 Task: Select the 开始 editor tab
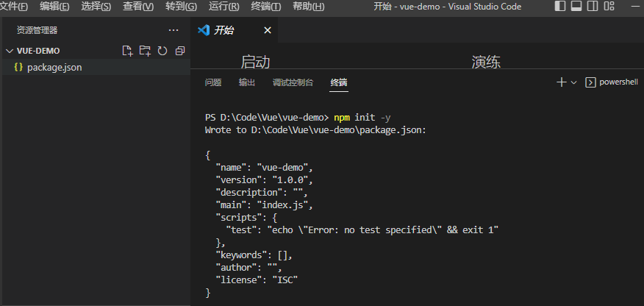pos(234,30)
